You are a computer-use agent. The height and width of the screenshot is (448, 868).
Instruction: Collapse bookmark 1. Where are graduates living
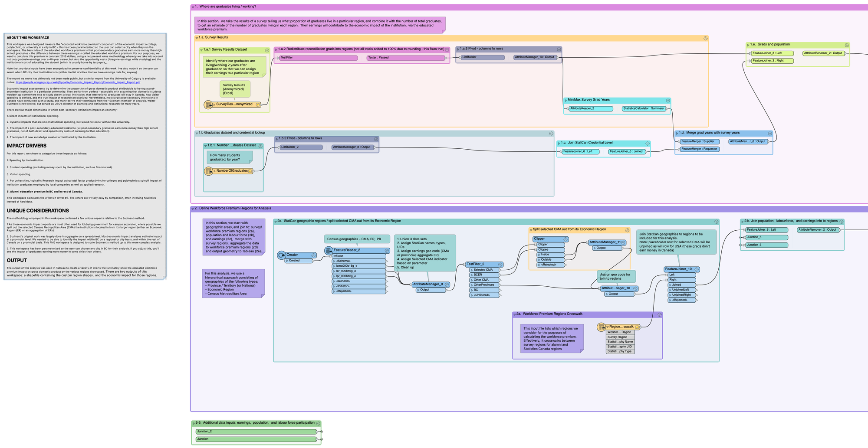click(193, 7)
